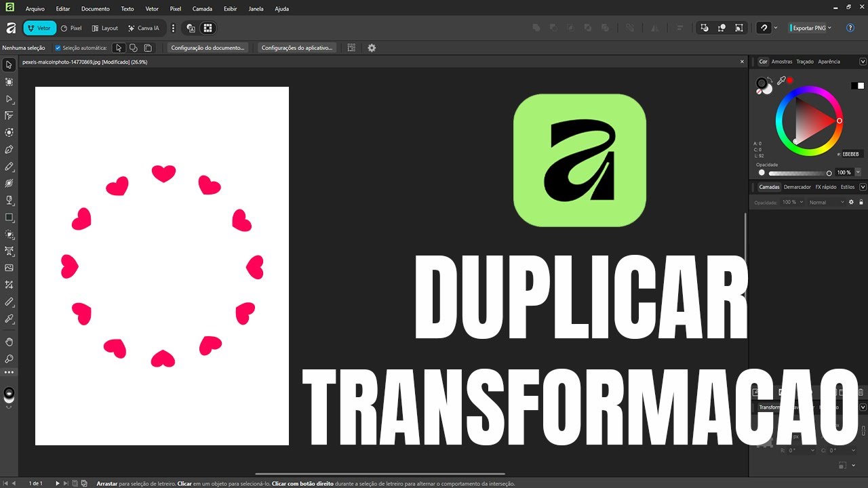This screenshot has height=488, width=868.
Task: Select the Node tool
Action: click(9, 99)
